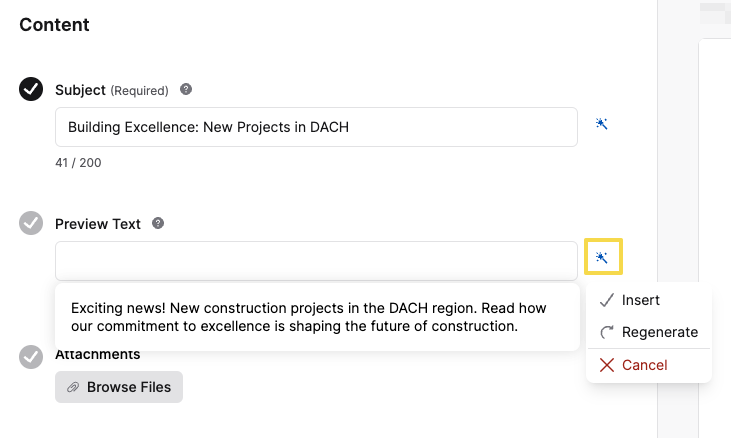Click the Subject label text
731x438 pixels.
80,90
